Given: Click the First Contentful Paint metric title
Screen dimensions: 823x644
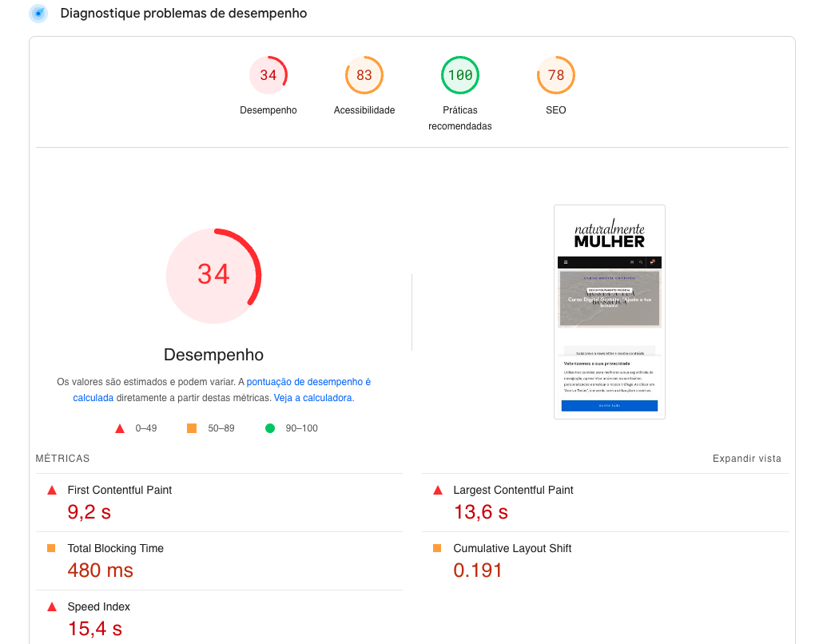Looking at the screenshot, I should tap(119, 490).
